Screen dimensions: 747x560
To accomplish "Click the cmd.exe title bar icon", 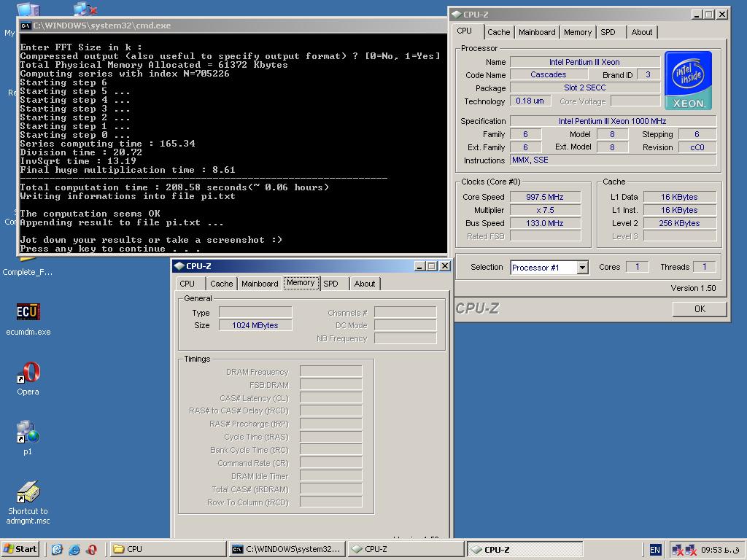I will click(x=26, y=26).
